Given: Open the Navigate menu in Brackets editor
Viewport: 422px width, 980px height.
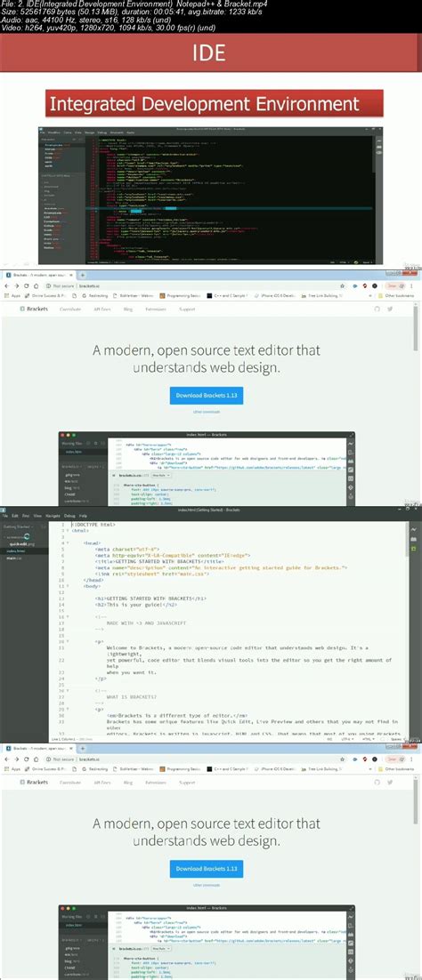Looking at the screenshot, I should click(x=53, y=516).
